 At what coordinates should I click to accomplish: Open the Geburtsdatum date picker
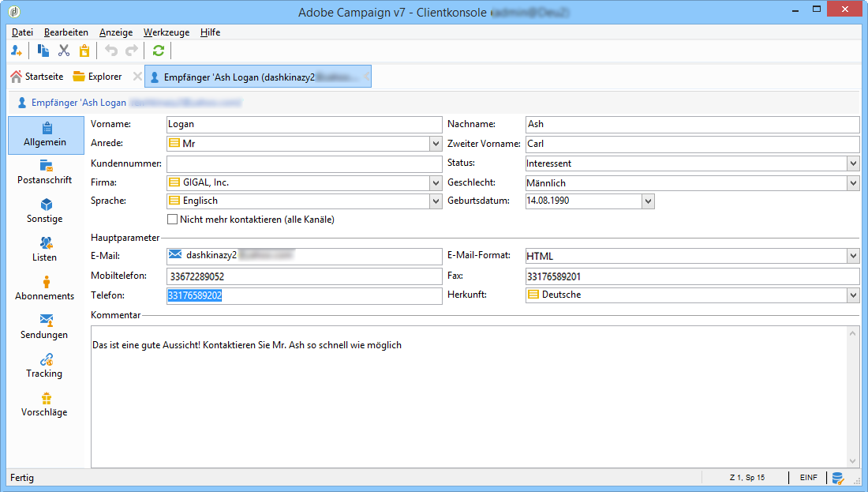(x=648, y=201)
